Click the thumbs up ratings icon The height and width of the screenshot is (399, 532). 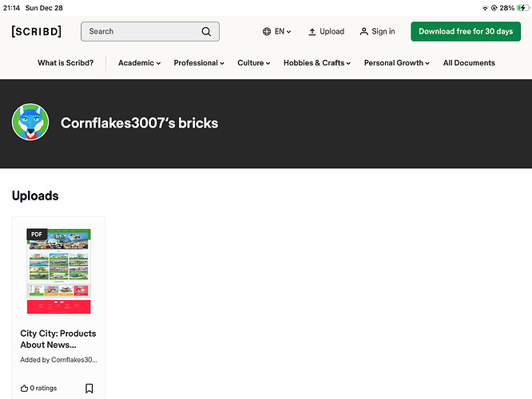click(24, 389)
